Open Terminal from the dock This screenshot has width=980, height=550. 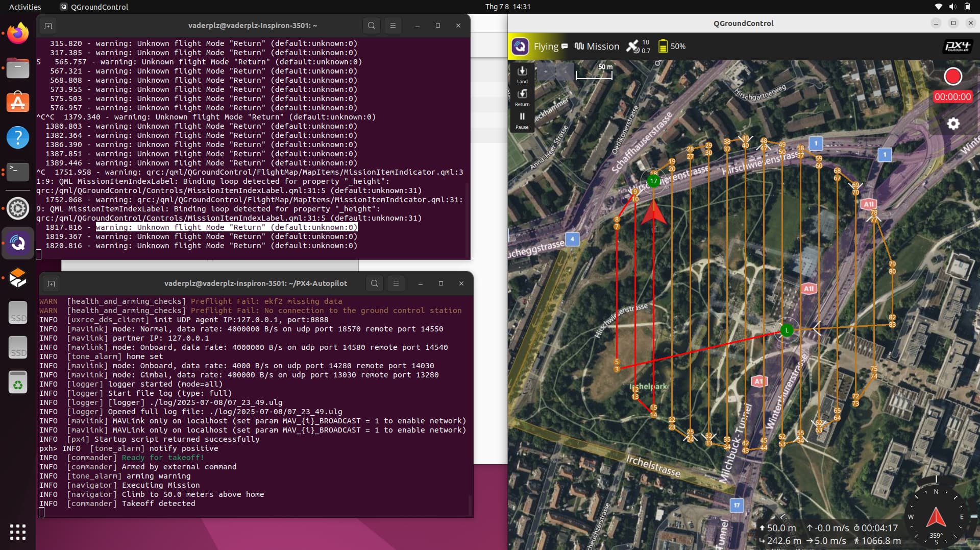18,172
